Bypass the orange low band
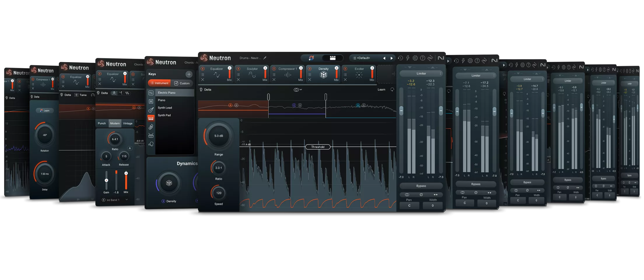The height and width of the screenshot is (280, 644). 230,105
